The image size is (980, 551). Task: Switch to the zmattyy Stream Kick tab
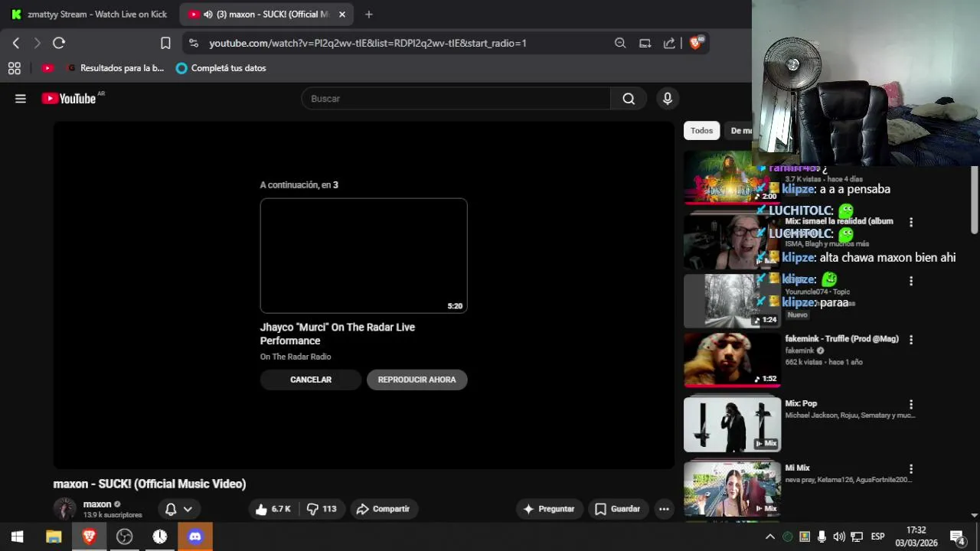(x=90, y=15)
